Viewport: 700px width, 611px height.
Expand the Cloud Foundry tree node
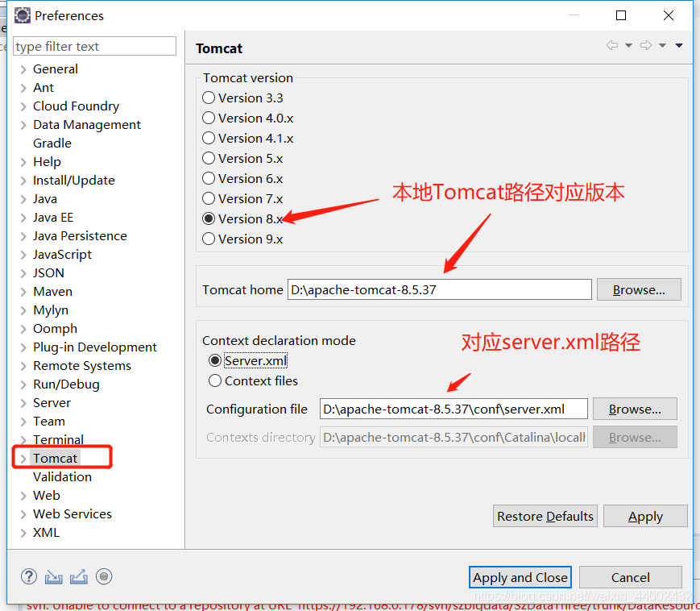pos(23,106)
